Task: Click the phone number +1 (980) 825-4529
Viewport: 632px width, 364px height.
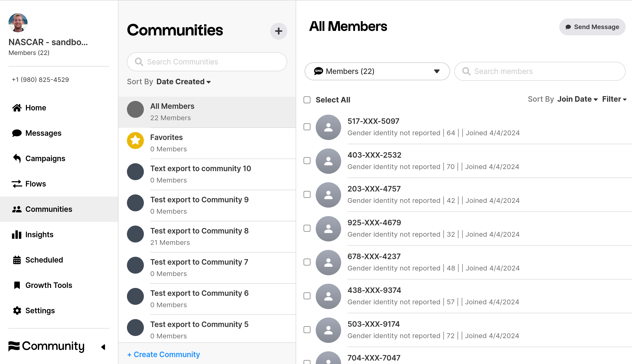Action: point(40,80)
